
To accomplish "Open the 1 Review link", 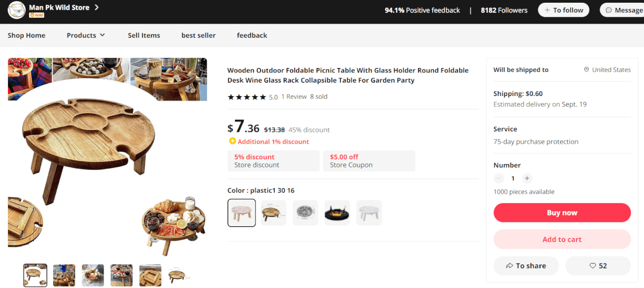I will click(294, 97).
